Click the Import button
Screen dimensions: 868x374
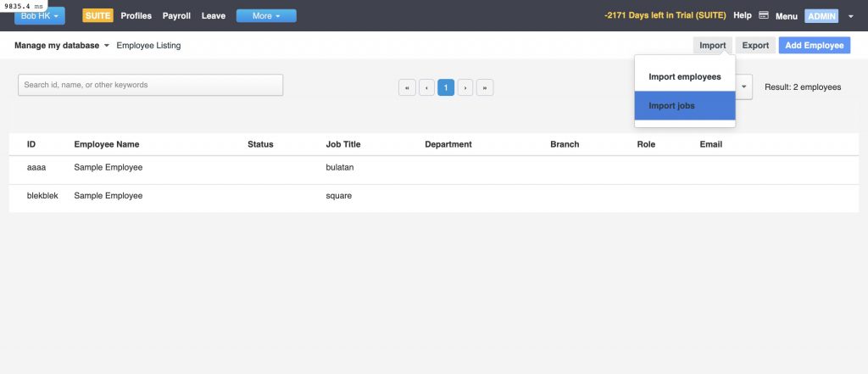712,46
